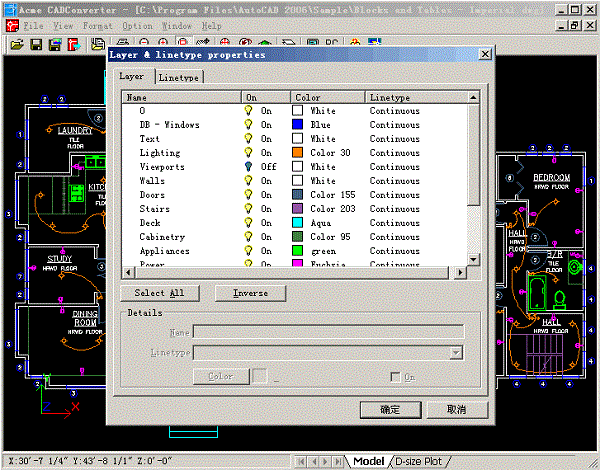
Task: Open the Format menu
Action: (98, 24)
